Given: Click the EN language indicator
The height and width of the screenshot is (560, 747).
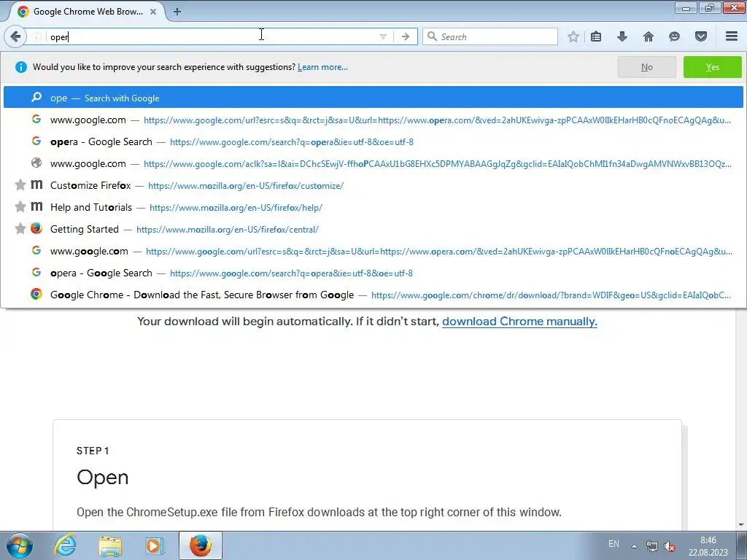Looking at the screenshot, I should (x=614, y=544).
